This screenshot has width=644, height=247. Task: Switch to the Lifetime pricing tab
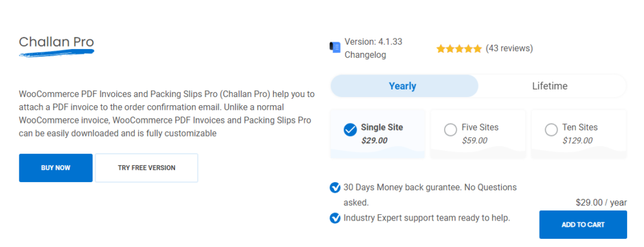point(550,86)
